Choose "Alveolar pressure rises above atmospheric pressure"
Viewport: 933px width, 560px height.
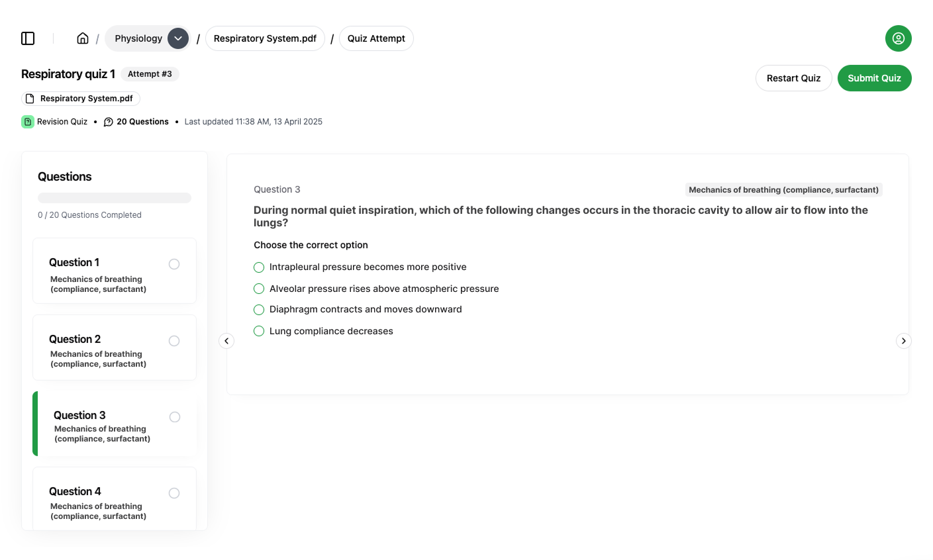click(259, 289)
